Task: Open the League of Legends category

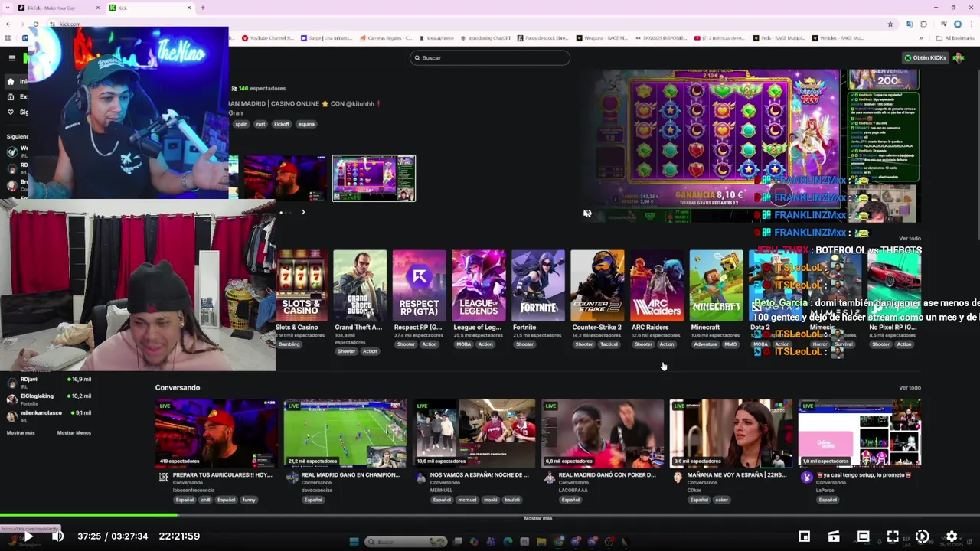Action: pyautogui.click(x=479, y=285)
